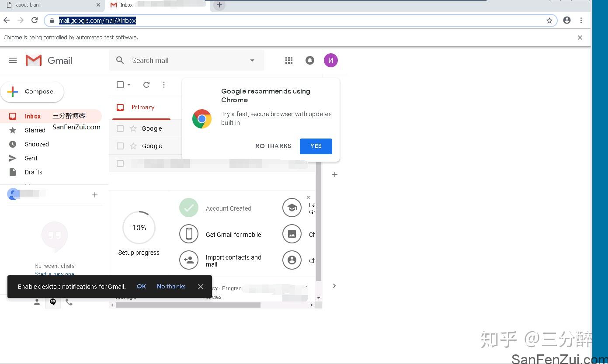Click the Get Gmail for mobile phone icon
This screenshot has width=608, height=364.
[x=189, y=234]
